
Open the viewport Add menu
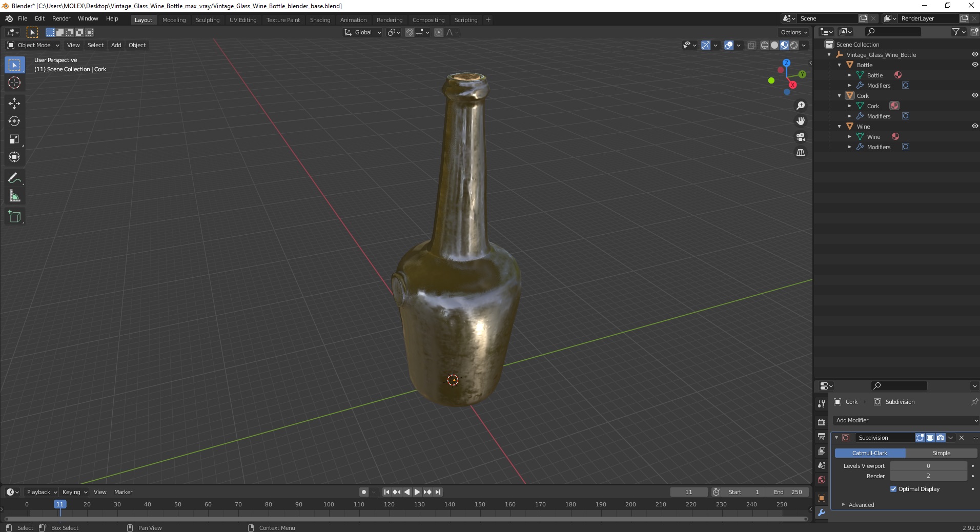pos(116,45)
